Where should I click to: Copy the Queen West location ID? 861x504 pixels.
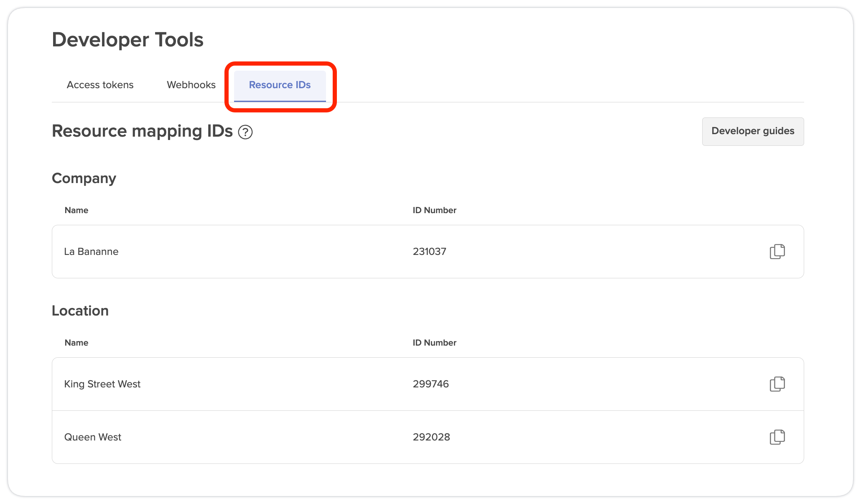pos(777,437)
